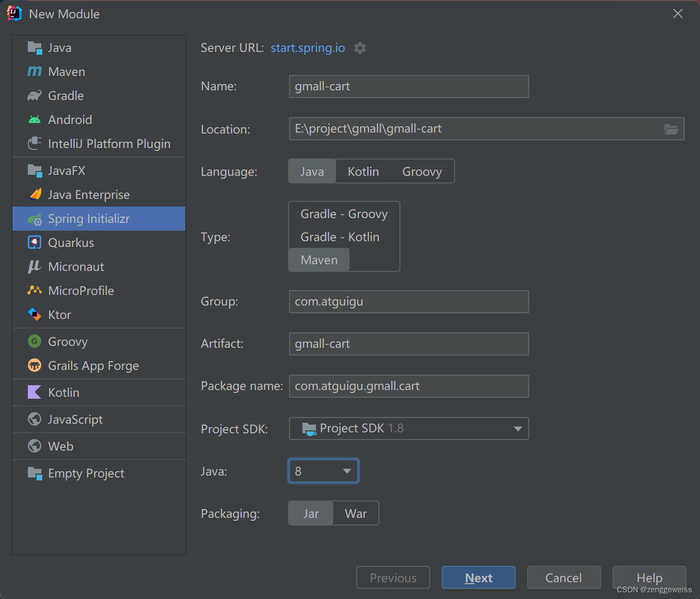
Task: Open the Project SDK 1.8 dropdown
Action: click(409, 428)
